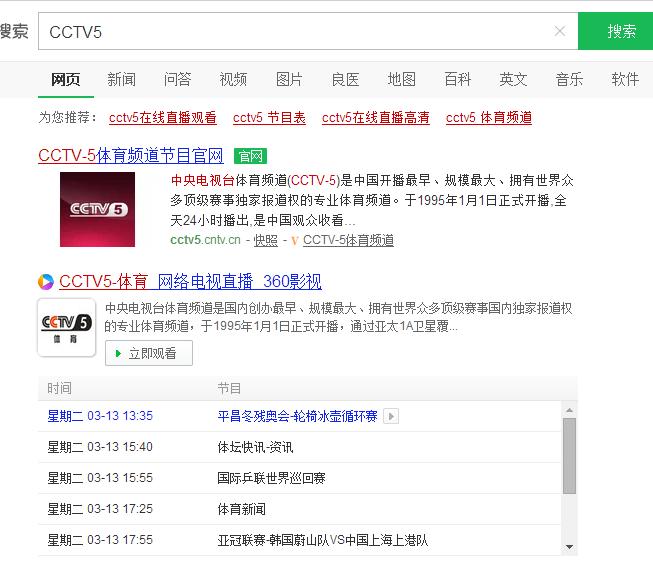The width and height of the screenshot is (653, 565).
Task: Click the 立即观看 watch now button
Action: pyautogui.click(x=149, y=353)
